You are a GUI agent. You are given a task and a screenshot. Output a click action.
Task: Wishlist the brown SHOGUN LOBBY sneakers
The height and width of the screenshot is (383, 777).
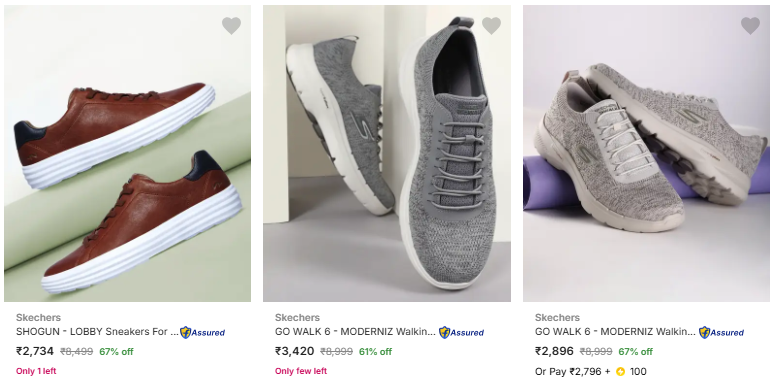click(x=231, y=25)
